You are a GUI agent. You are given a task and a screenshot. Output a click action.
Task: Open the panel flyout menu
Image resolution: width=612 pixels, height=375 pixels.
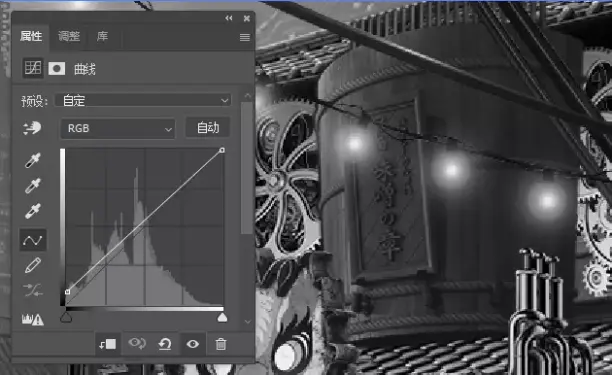point(245,37)
